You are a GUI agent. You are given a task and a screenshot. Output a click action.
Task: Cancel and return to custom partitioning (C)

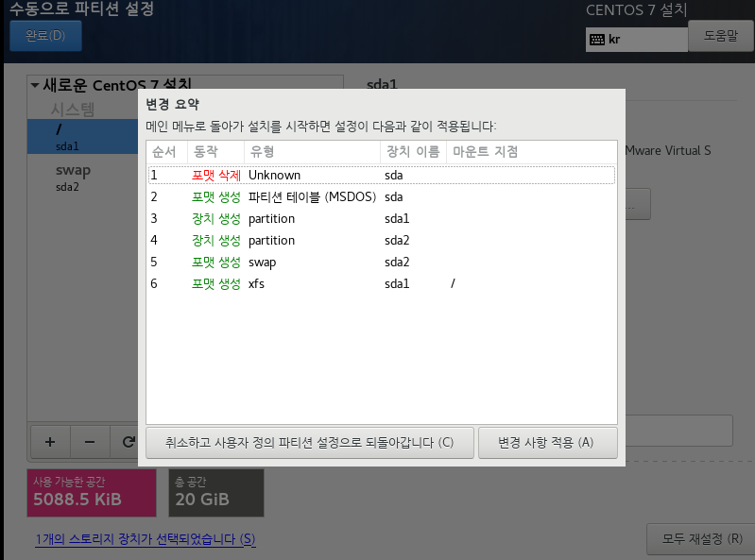click(x=310, y=443)
